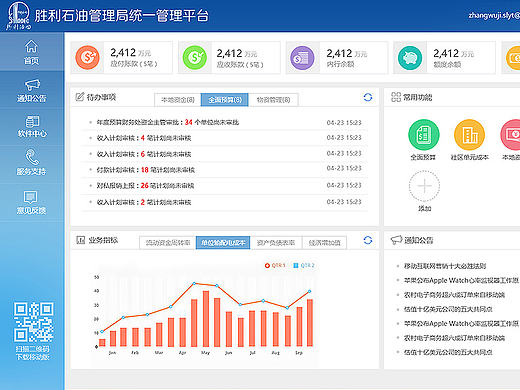520x390 pixels.
Task: Open 通知公告 megaphone in the sidebar
Action: click(32, 90)
